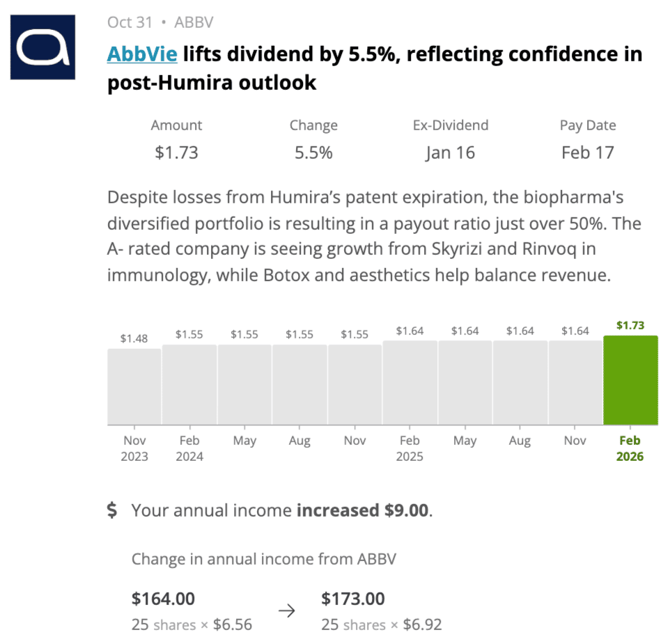The image size is (670, 644).
Task: Click the Feb 17 Pay Date value
Action: pos(588,152)
